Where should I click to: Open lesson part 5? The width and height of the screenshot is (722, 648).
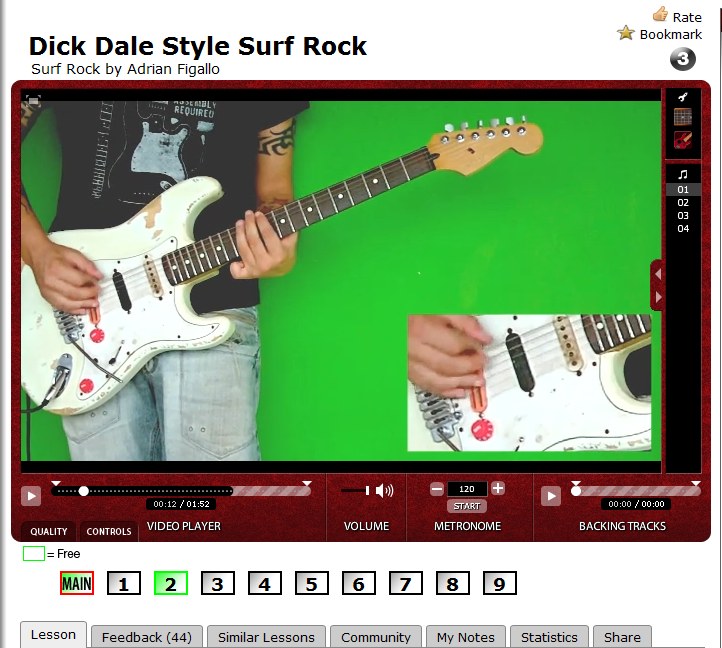click(x=312, y=584)
